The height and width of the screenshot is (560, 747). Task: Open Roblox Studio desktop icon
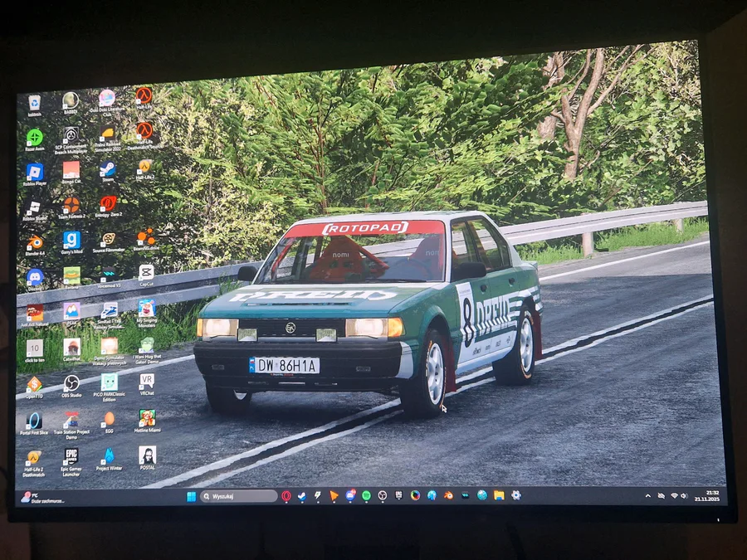tap(34, 211)
